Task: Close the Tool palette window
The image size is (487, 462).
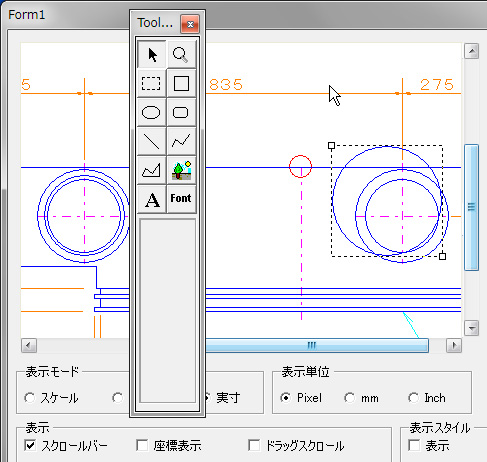Action: pyautogui.click(x=190, y=24)
